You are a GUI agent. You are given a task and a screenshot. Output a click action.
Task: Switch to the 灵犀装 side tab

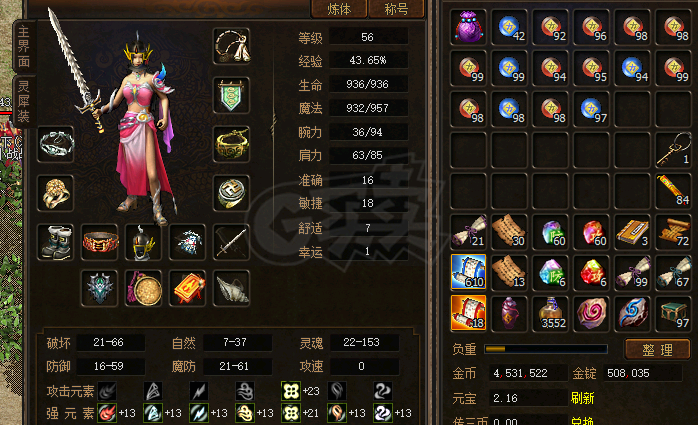(24, 102)
